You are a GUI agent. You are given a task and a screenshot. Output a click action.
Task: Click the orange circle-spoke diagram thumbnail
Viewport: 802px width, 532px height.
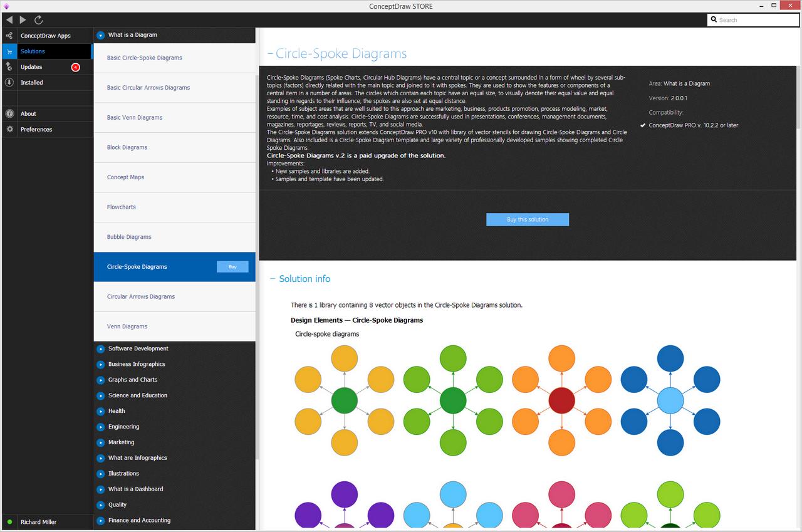pyautogui.click(x=562, y=400)
